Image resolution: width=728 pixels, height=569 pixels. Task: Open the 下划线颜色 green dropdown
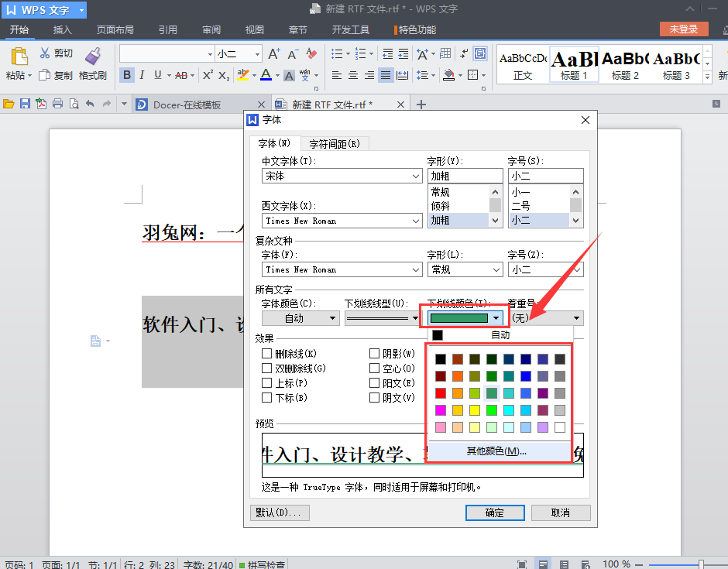(465, 318)
